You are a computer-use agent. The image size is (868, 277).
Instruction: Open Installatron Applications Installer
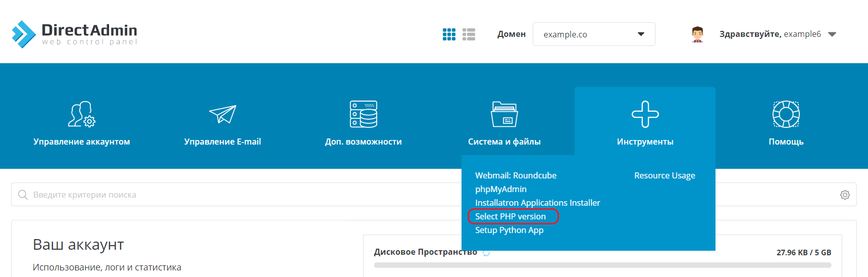tap(537, 203)
